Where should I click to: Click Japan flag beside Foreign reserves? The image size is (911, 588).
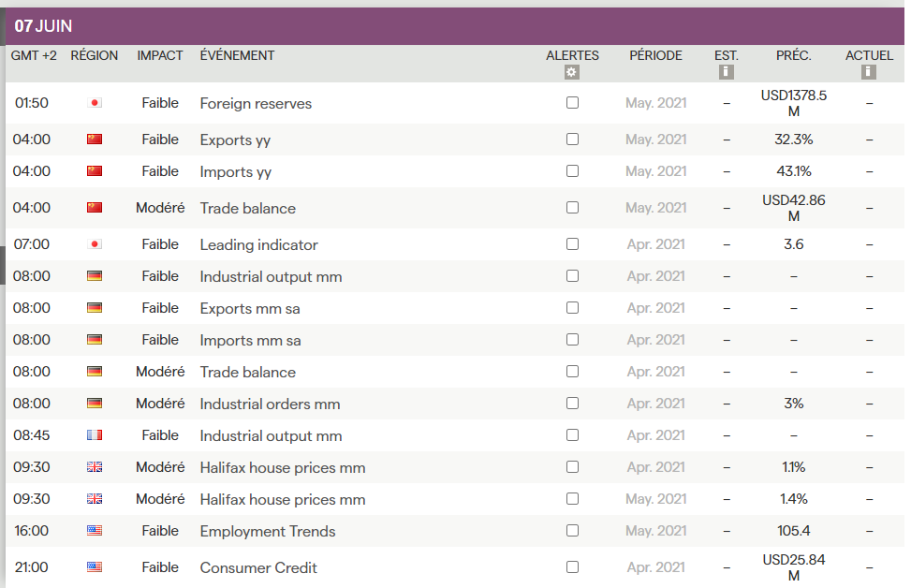coord(94,103)
